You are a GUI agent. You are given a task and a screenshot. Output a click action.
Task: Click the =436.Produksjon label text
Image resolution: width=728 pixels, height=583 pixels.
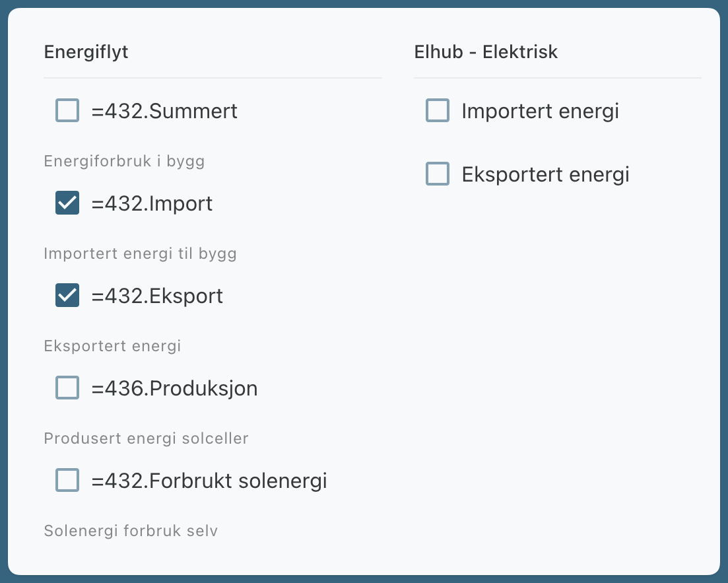[174, 388]
